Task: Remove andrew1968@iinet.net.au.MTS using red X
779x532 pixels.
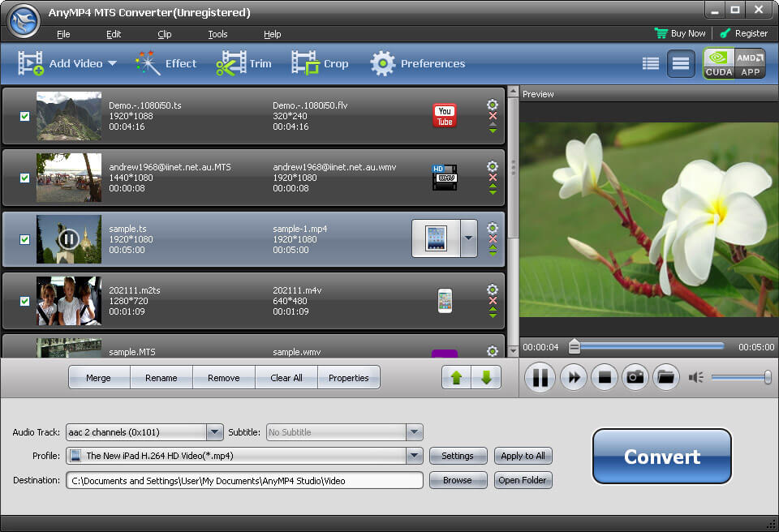Action: click(493, 178)
